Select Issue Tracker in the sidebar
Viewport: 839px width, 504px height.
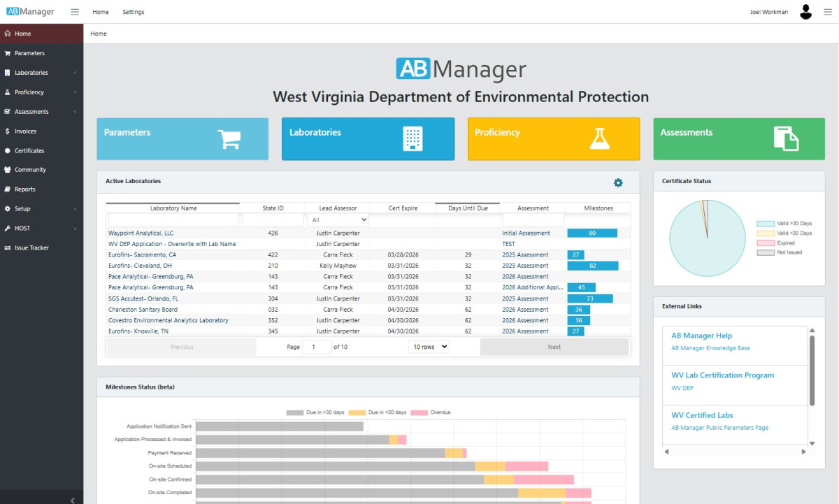(31, 248)
